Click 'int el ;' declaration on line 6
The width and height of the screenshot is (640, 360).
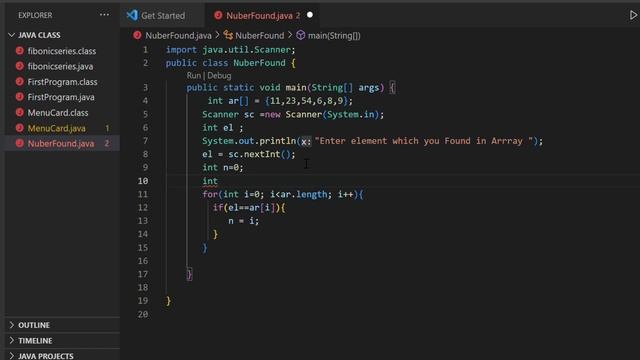[x=223, y=127]
